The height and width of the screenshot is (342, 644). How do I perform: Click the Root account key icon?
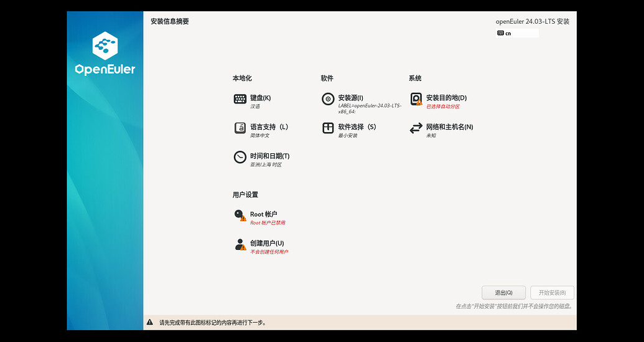point(240,216)
